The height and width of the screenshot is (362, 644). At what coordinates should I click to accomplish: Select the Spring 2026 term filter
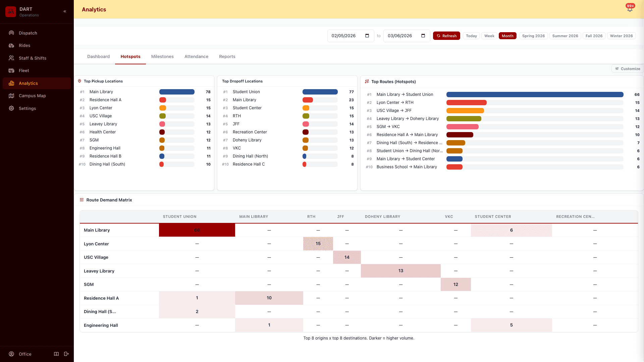click(x=533, y=36)
